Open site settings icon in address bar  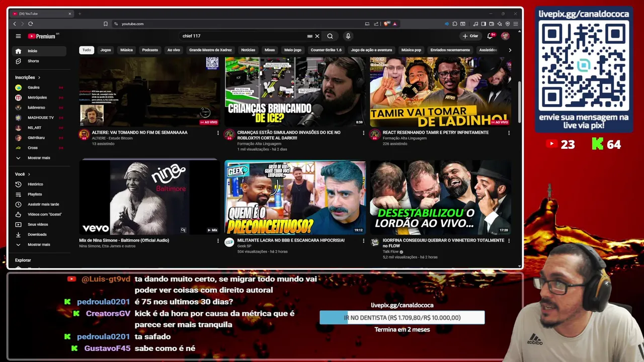click(116, 24)
